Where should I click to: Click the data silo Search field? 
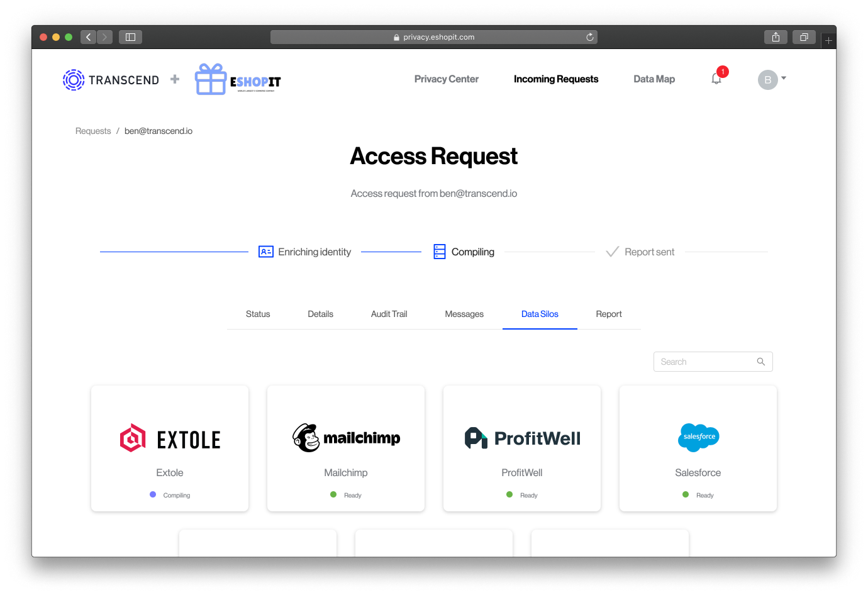[713, 362]
